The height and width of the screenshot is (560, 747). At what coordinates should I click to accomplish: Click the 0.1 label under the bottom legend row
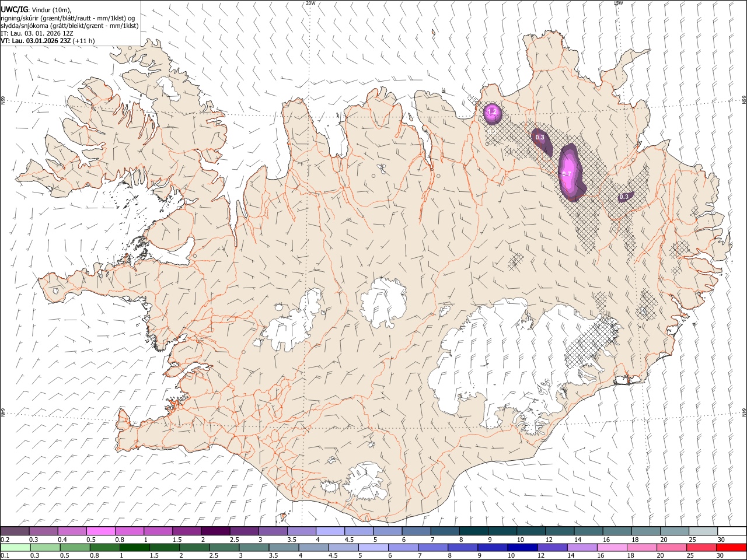(x=5, y=556)
